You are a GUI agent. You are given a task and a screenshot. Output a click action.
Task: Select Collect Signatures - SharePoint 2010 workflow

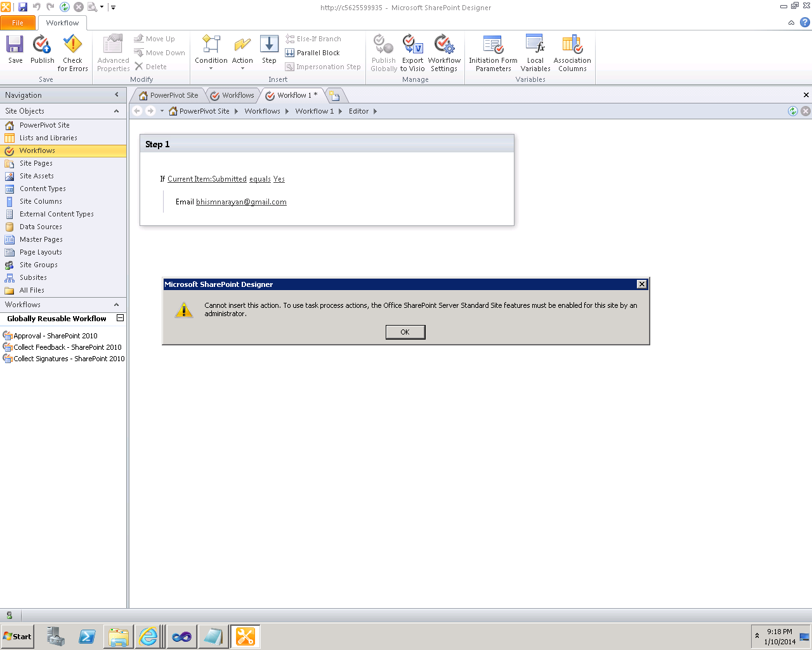(x=64, y=359)
